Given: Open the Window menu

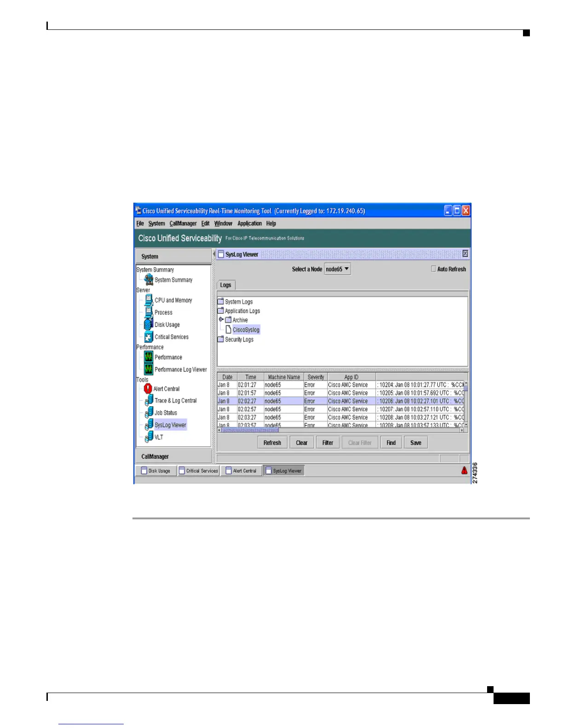Looking at the screenshot, I should click(x=223, y=223).
